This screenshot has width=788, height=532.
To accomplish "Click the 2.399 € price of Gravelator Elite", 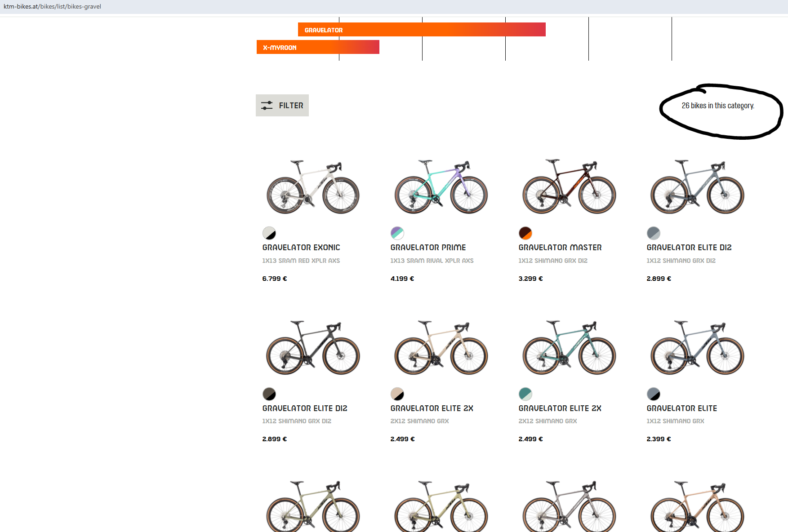I will point(659,439).
